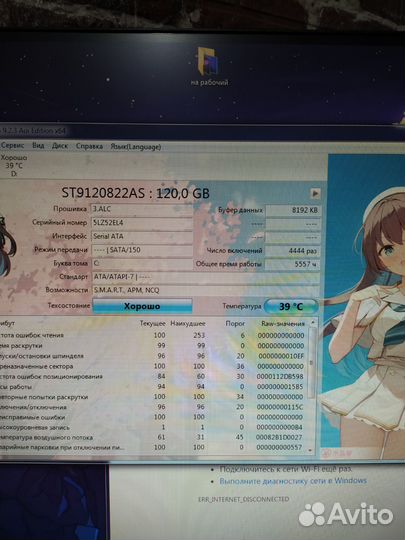Open the Справка menu

89,146
